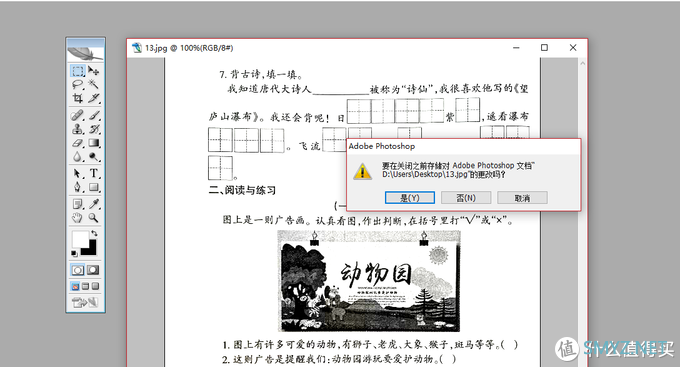Open the white foreground color swatch
Image resolution: width=680 pixels, height=367 pixels.
[80, 239]
